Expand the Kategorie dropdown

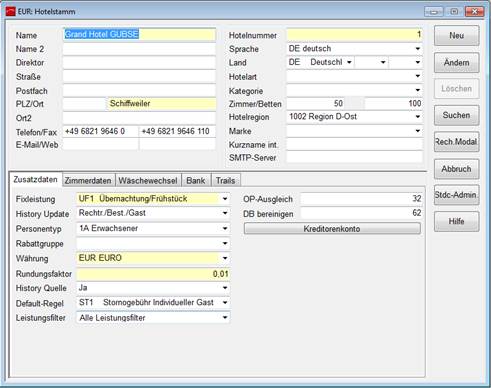(x=417, y=90)
